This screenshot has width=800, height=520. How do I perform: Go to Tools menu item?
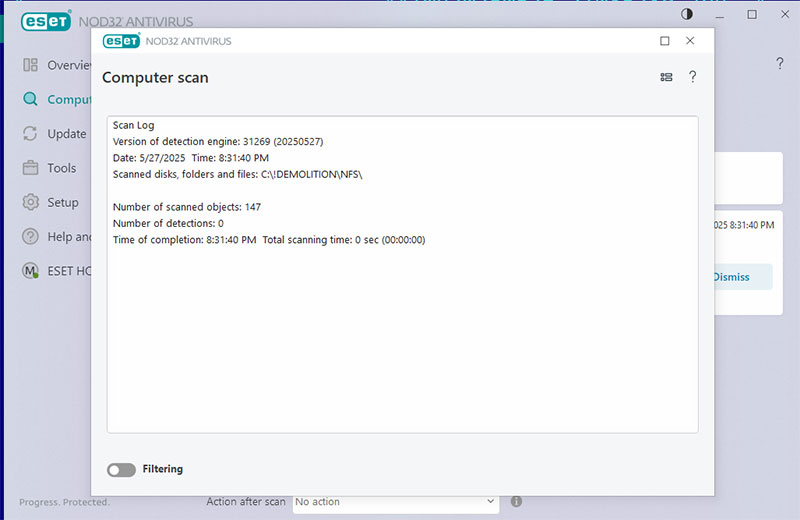tap(62, 168)
